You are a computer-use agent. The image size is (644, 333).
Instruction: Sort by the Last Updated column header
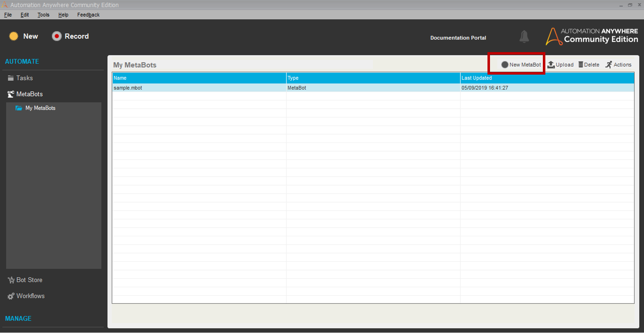pyautogui.click(x=477, y=78)
